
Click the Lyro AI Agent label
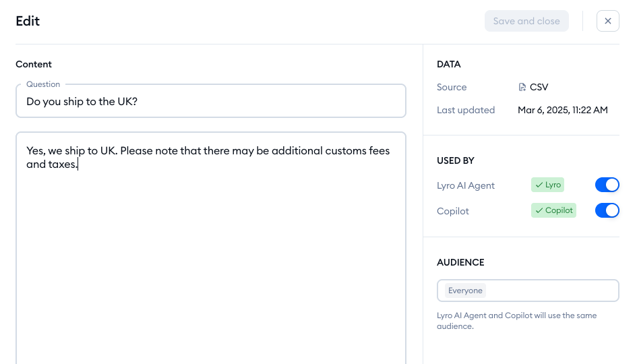click(x=466, y=185)
